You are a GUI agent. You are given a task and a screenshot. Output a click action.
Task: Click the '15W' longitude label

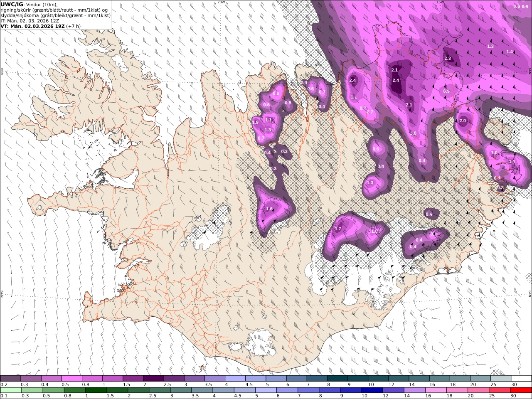point(440,2)
